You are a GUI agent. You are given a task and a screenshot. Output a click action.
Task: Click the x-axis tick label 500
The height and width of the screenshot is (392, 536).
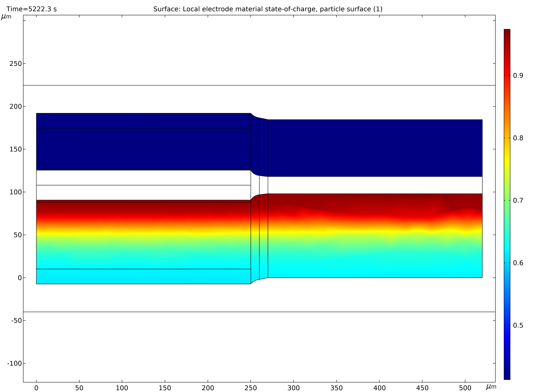point(465,388)
